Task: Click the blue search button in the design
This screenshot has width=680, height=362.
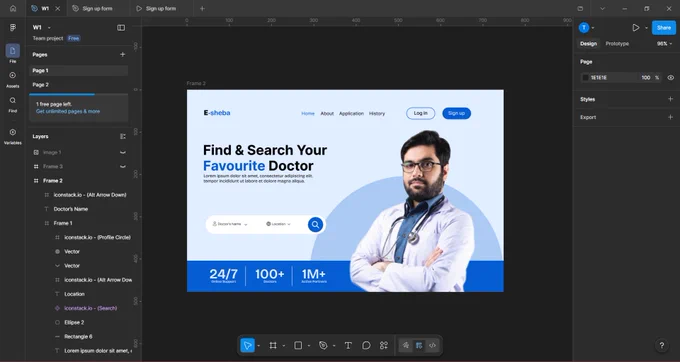Action: click(315, 225)
